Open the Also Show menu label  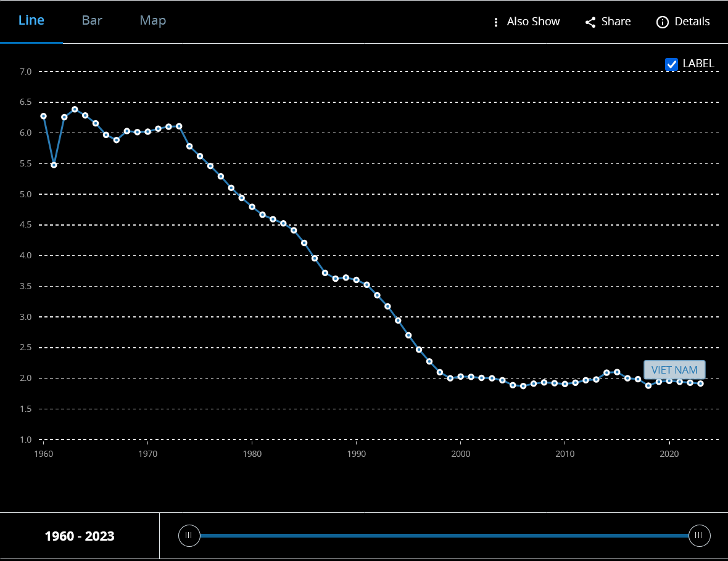tap(533, 22)
